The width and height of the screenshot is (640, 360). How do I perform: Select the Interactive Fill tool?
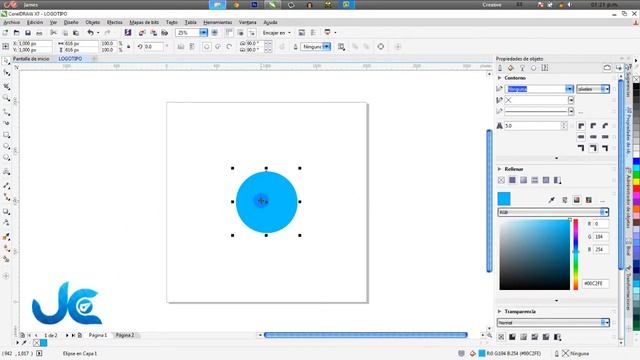6,248
